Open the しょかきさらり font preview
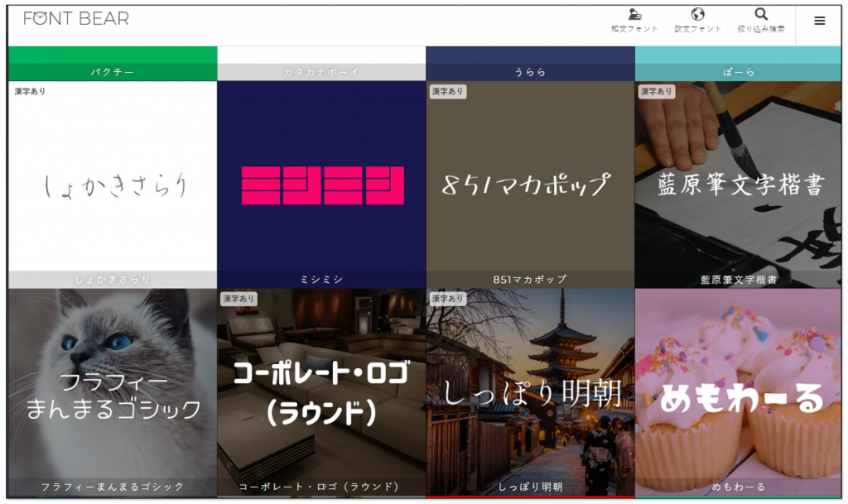Viewport: 848px width, 504px height. click(113, 185)
